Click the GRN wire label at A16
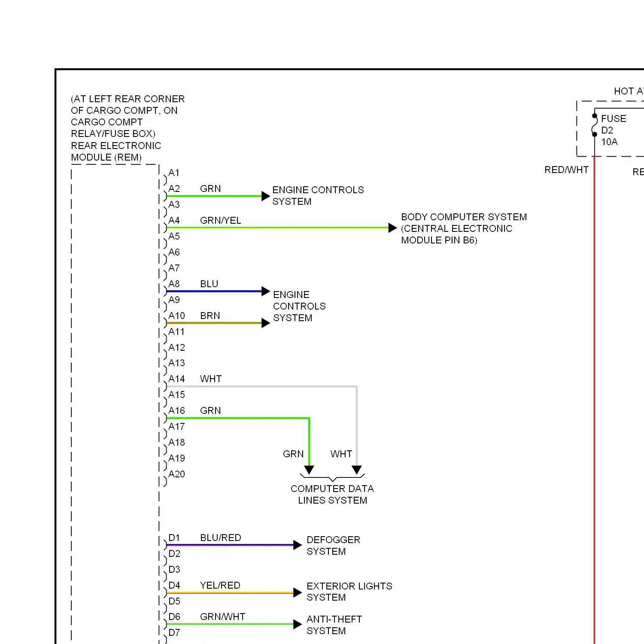Image resolution: width=644 pixels, height=644 pixels. [210, 411]
